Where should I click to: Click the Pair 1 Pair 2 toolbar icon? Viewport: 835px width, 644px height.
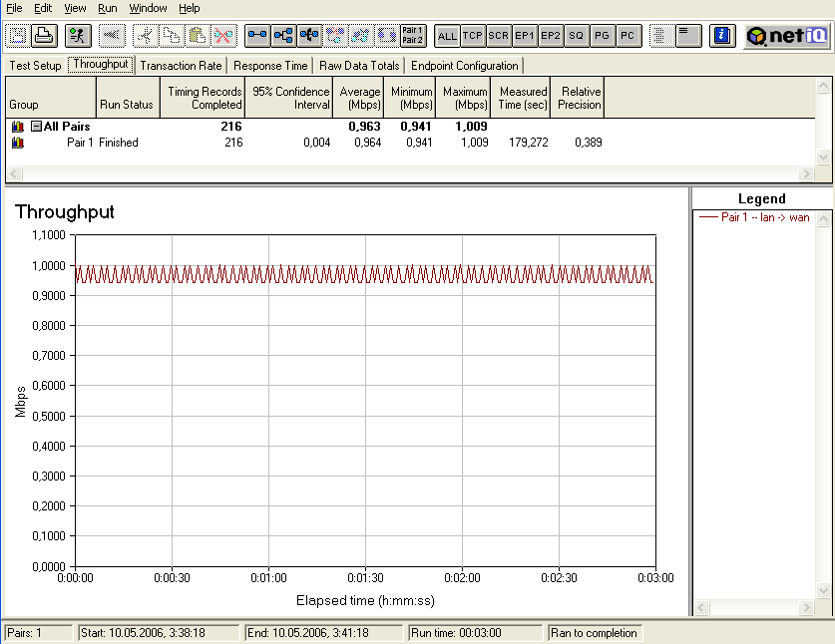pyautogui.click(x=412, y=36)
